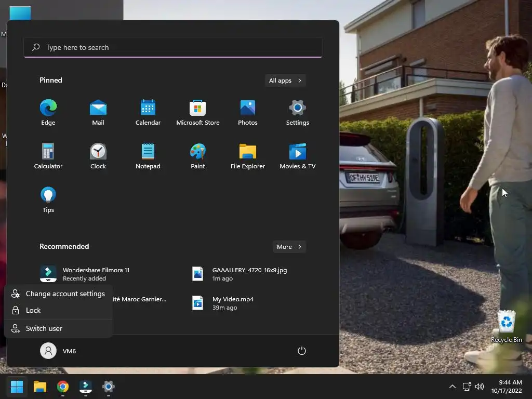
Task: Click the VM6 user avatar
Action: coord(48,351)
